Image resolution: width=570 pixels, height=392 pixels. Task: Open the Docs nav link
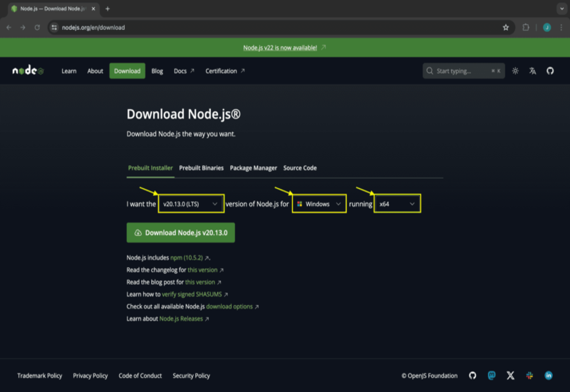click(x=184, y=71)
